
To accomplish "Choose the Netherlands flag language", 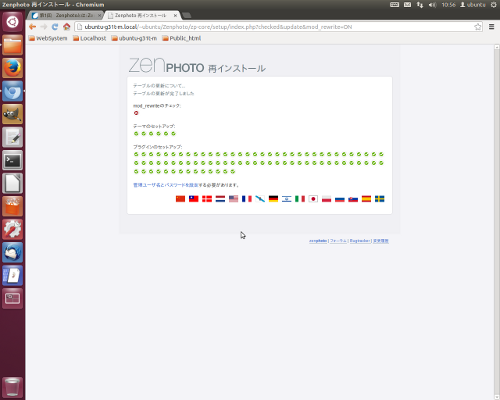I will (x=220, y=199).
